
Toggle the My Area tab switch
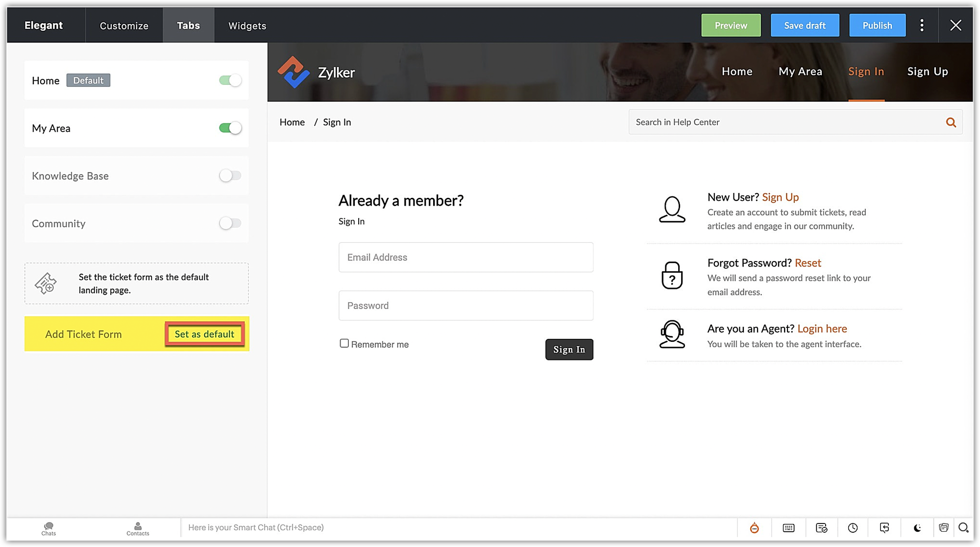tap(230, 128)
